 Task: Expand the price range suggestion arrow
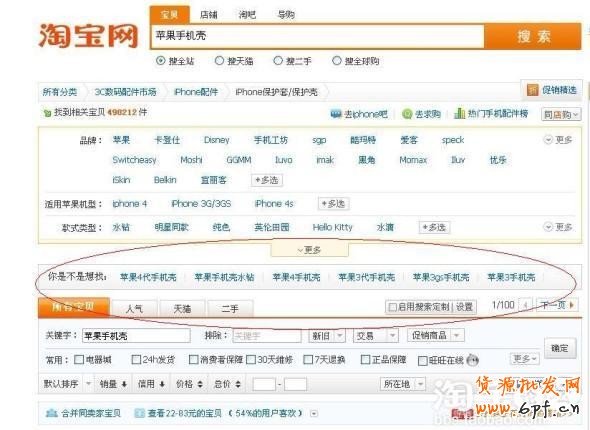(314, 413)
